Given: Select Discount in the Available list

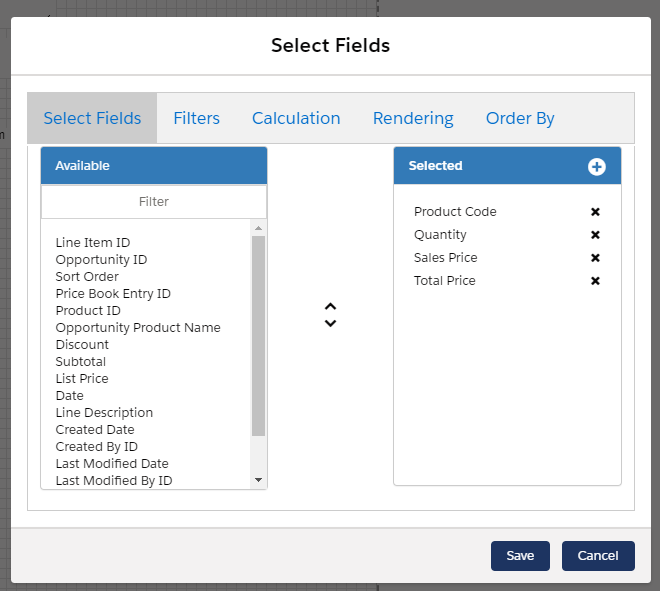Looking at the screenshot, I should pos(82,344).
